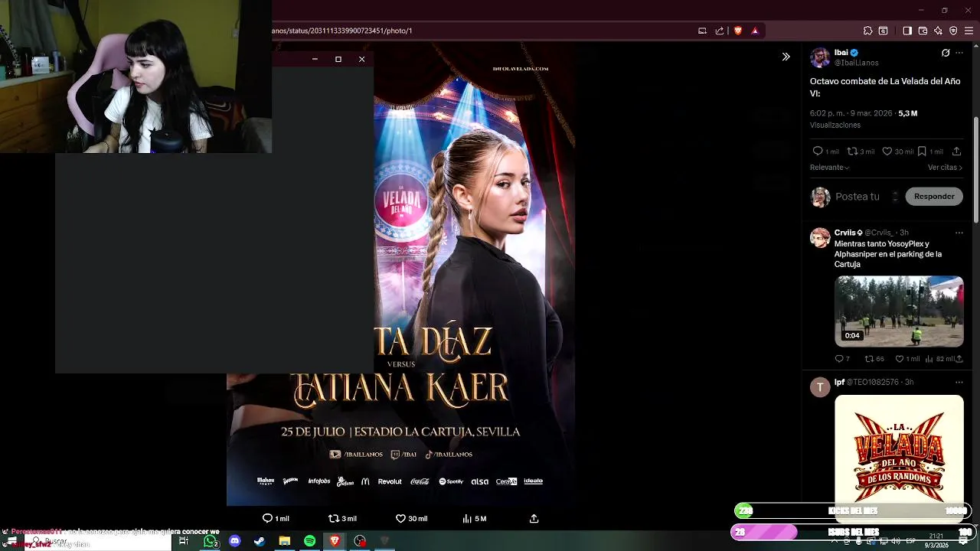Click the reply icon below the poster image

pos(267,518)
